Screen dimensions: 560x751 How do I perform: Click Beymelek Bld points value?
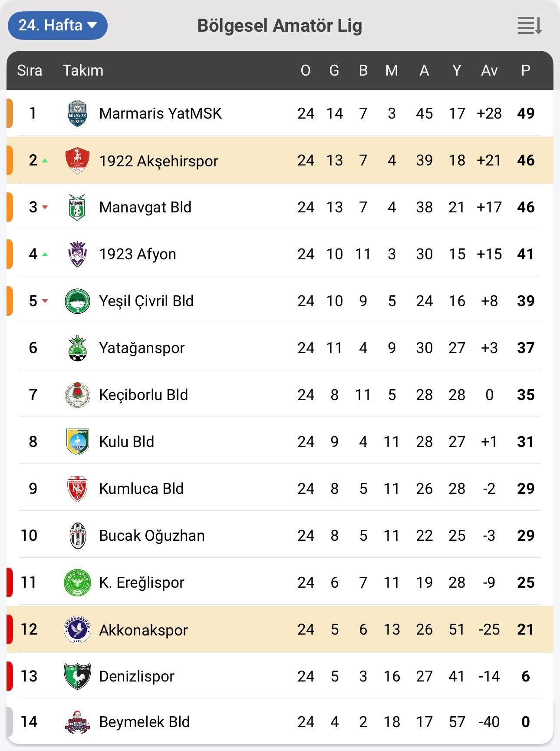coord(525,722)
